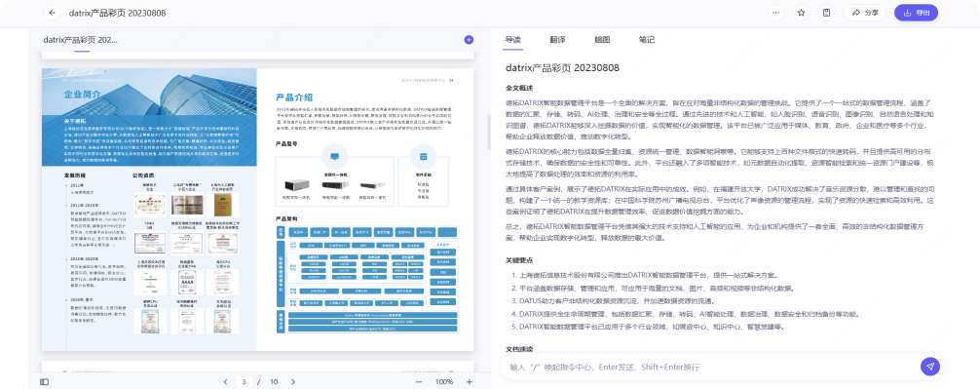Go to previous page arrow
The height and width of the screenshot is (389, 980).
(x=226, y=381)
